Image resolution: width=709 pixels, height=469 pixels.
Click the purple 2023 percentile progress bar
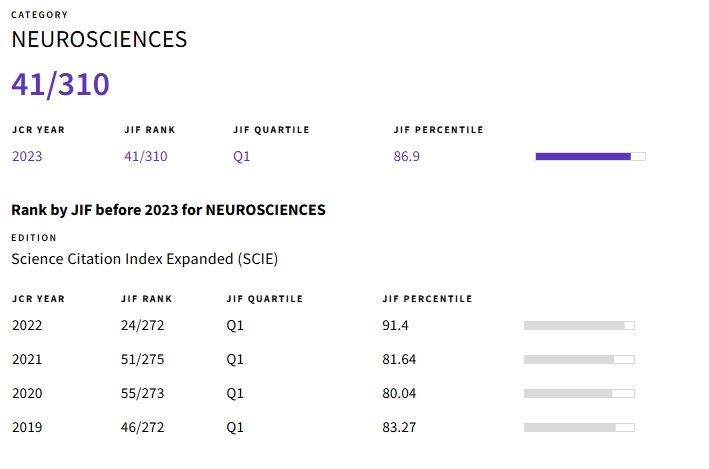[590, 156]
